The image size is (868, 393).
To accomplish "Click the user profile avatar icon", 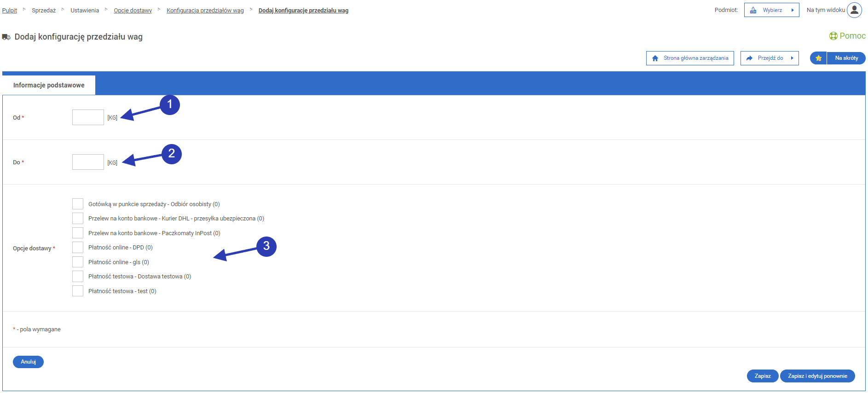I will [854, 10].
